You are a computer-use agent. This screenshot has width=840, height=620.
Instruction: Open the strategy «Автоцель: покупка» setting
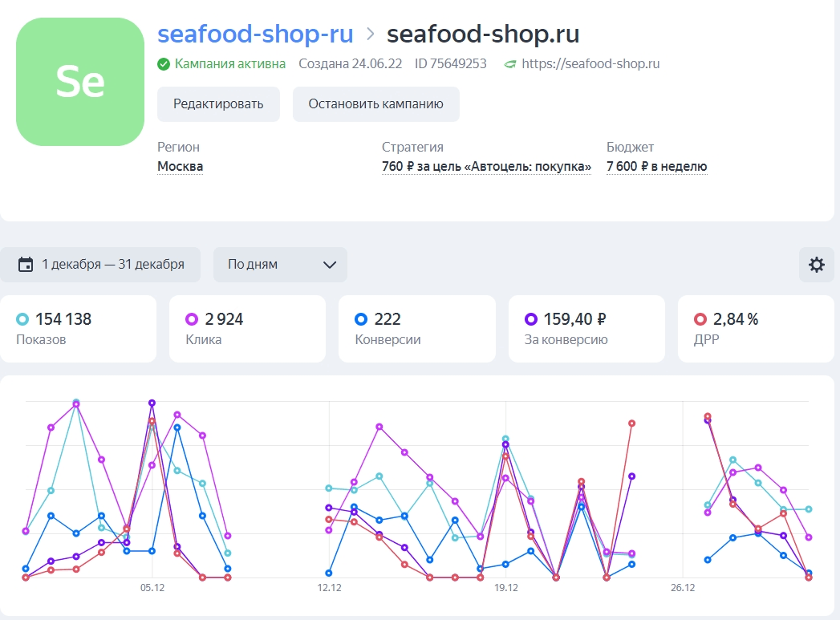[486, 167]
